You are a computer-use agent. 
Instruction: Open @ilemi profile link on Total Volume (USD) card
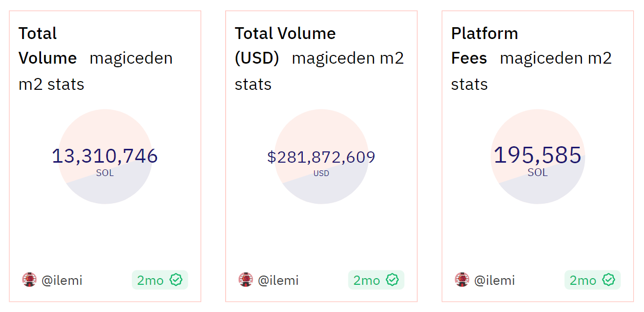278,280
